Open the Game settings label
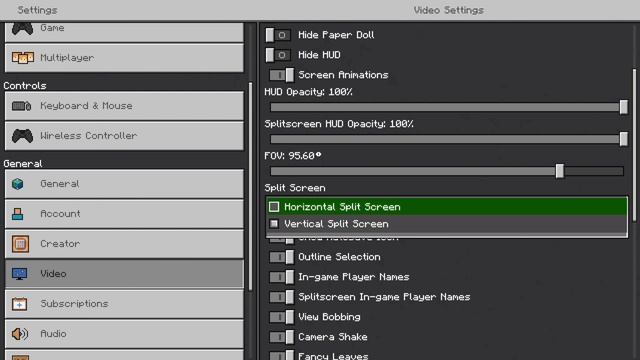The width and height of the screenshot is (640, 360). [x=52, y=28]
